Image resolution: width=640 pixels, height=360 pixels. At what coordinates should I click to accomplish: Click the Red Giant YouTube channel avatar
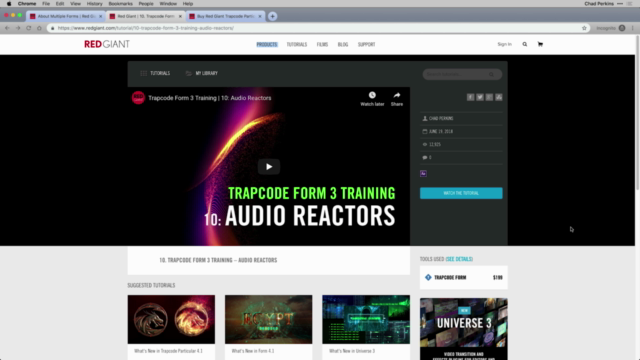point(138,98)
